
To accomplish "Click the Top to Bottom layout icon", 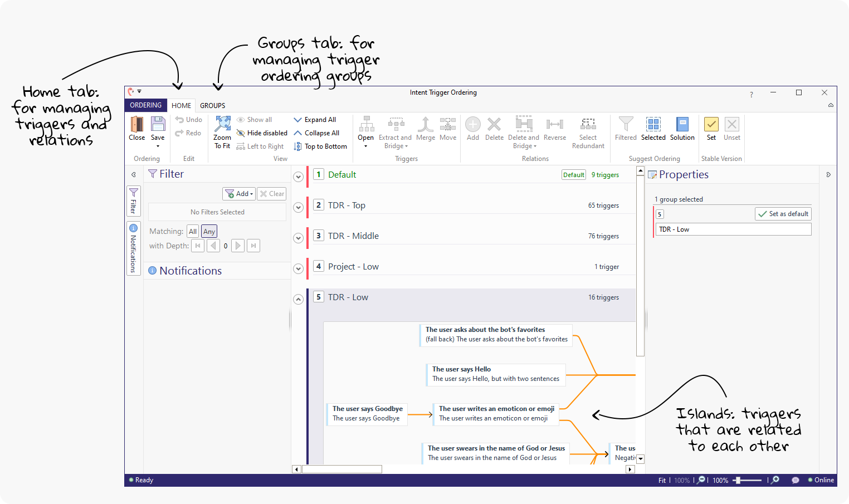I will pyautogui.click(x=298, y=146).
